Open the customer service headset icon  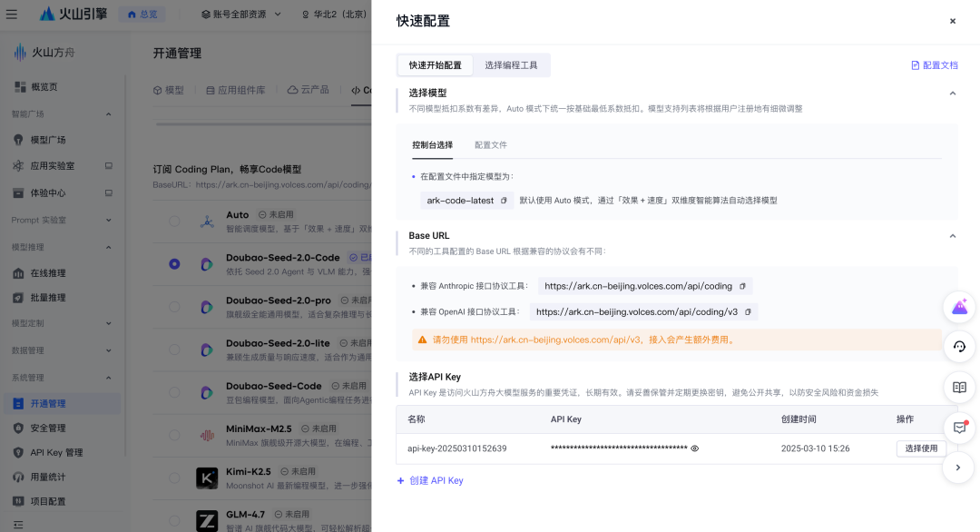(959, 346)
